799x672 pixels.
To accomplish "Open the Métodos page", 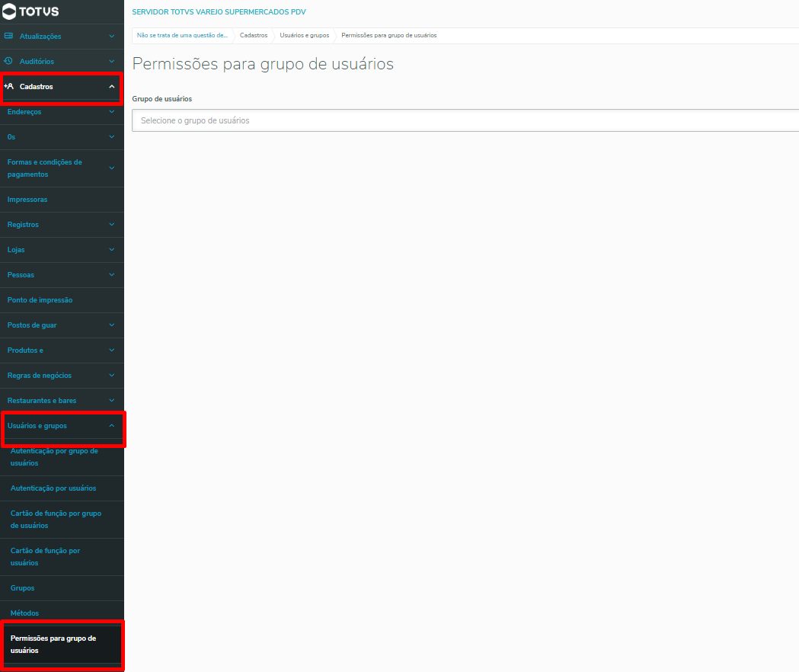I will (62, 613).
